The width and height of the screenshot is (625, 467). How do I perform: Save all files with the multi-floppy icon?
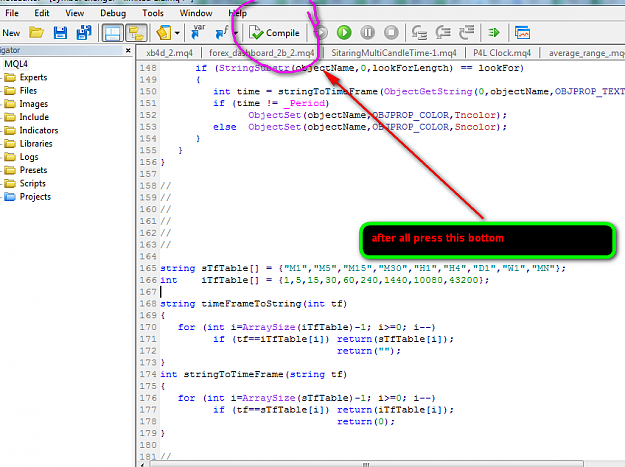coord(84,33)
